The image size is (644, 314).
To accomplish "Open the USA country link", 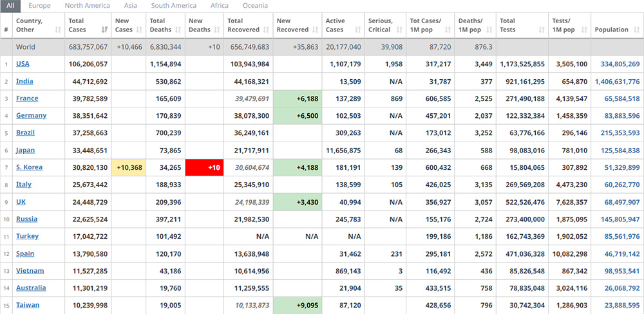I will tap(23, 64).
